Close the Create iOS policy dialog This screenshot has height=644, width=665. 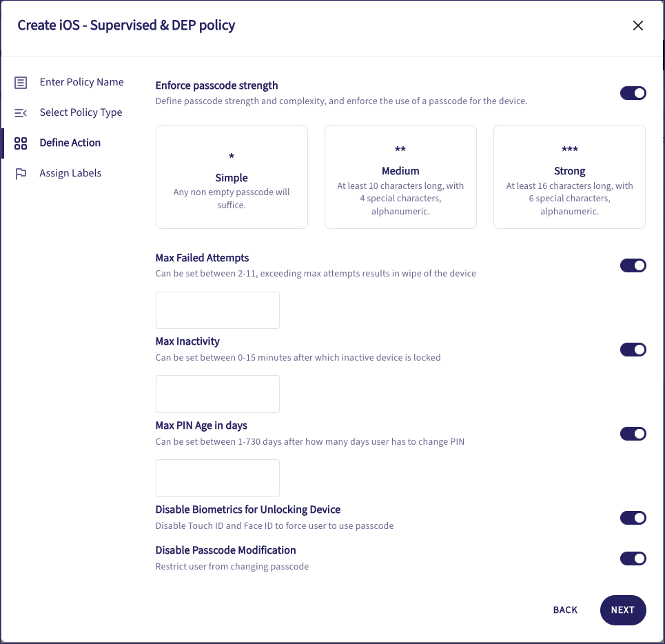click(638, 26)
